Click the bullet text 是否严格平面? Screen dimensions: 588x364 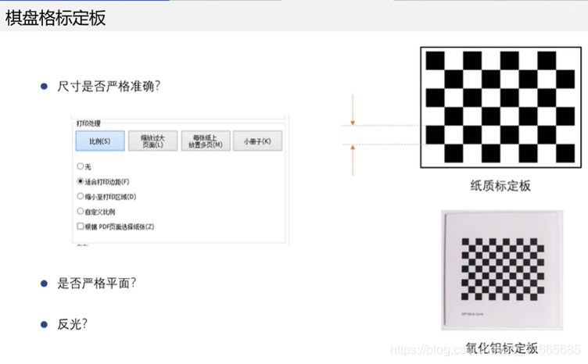96,283
